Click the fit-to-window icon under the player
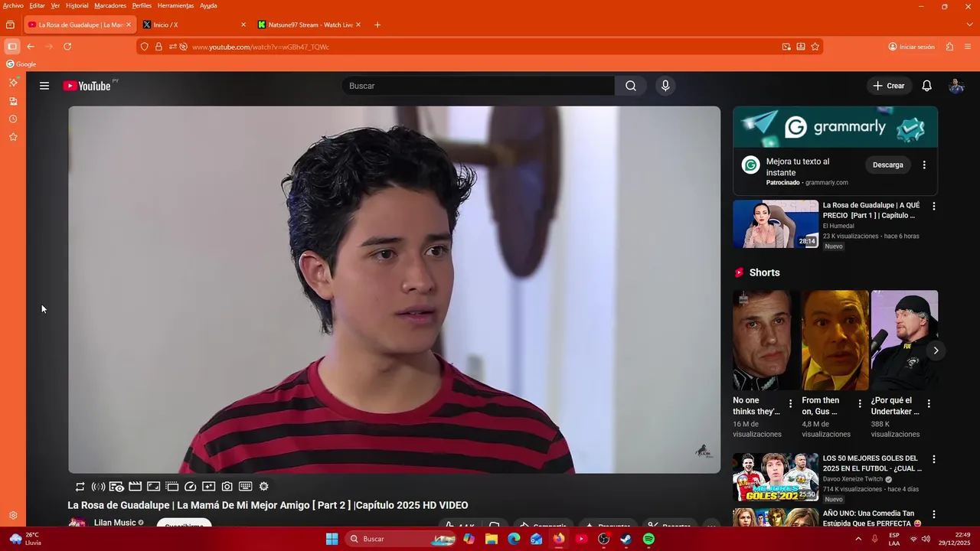The height and width of the screenshot is (551, 980). 153,487
